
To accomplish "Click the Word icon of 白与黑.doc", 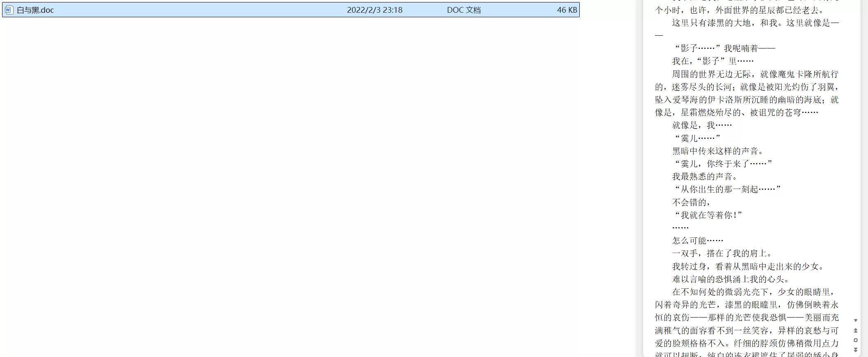I will [x=9, y=10].
